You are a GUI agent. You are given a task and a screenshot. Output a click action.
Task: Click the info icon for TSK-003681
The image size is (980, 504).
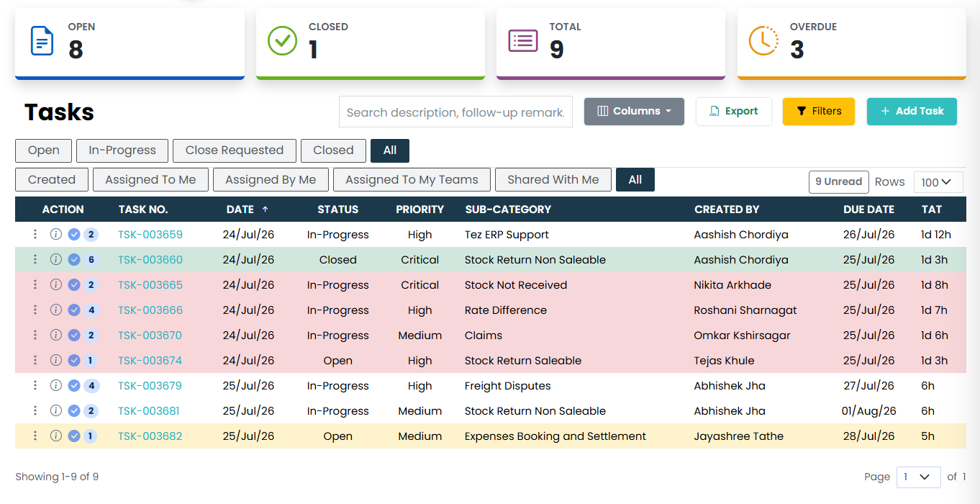coord(55,410)
